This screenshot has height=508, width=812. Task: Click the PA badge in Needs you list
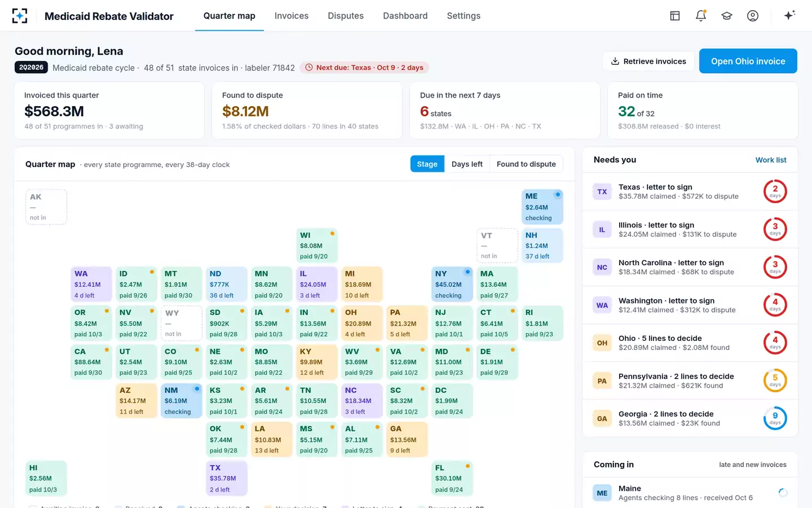pos(602,381)
